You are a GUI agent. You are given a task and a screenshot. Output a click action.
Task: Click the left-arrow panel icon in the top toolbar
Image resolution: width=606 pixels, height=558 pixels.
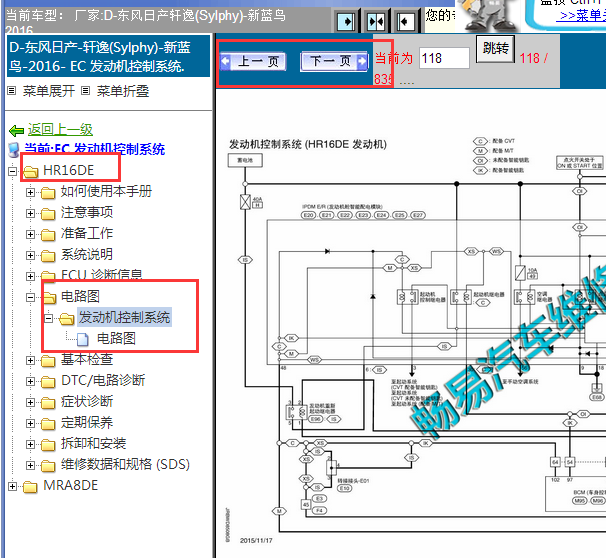(x=406, y=21)
